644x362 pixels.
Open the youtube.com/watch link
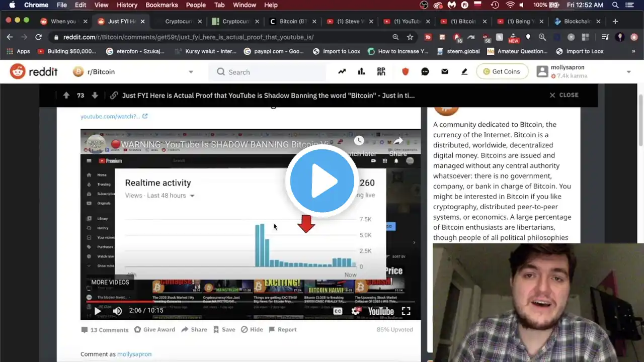click(114, 116)
